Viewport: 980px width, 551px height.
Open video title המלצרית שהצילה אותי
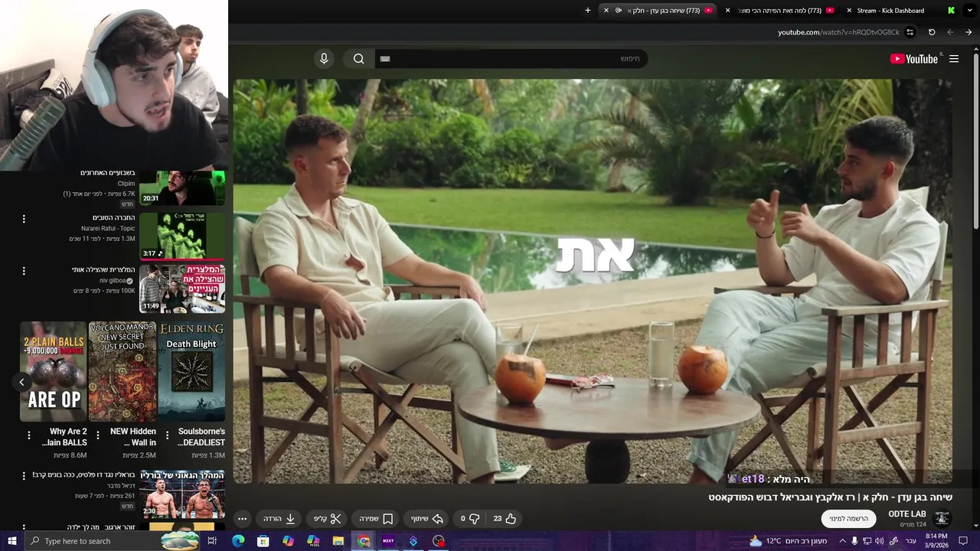pyautogui.click(x=103, y=269)
